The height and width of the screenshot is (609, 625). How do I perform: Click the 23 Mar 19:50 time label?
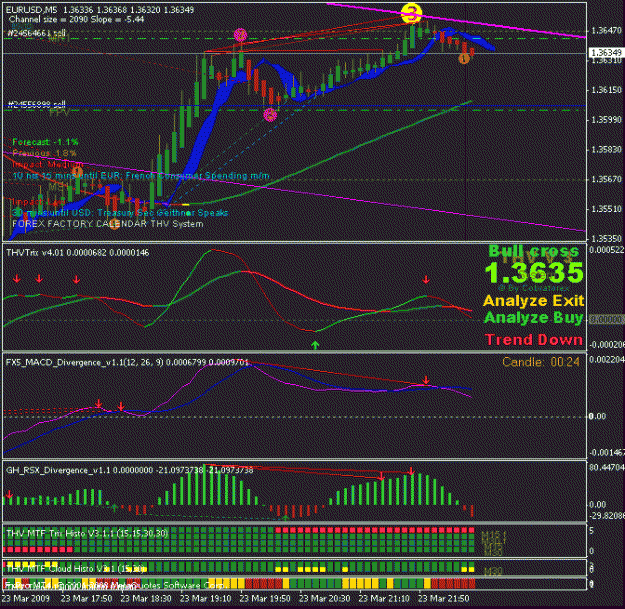[265, 598]
